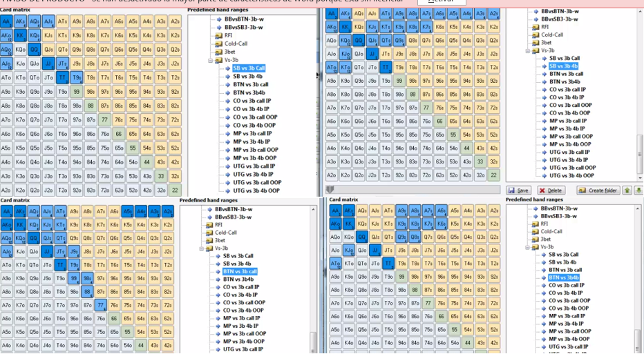This screenshot has height=354, width=644.
Task: Click the Save button with floppy disk icon
Action: pos(519,190)
